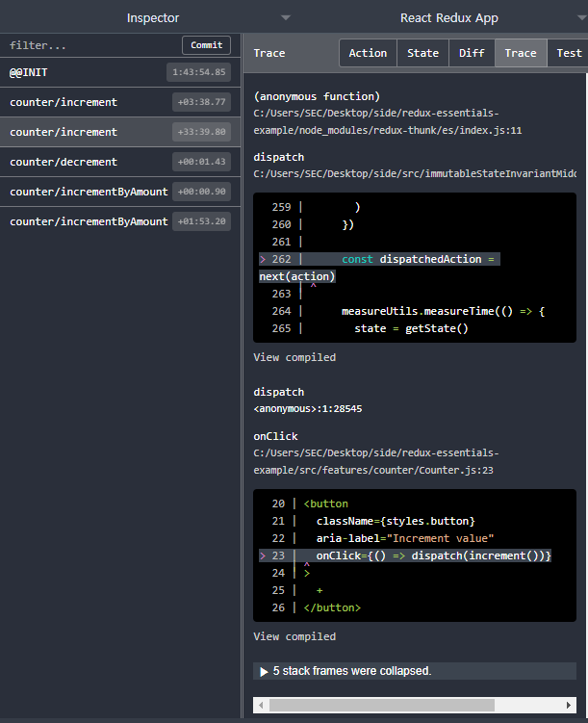Open the Test tab
588x723 pixels.
pyautogui.click(x=569, y=53)
